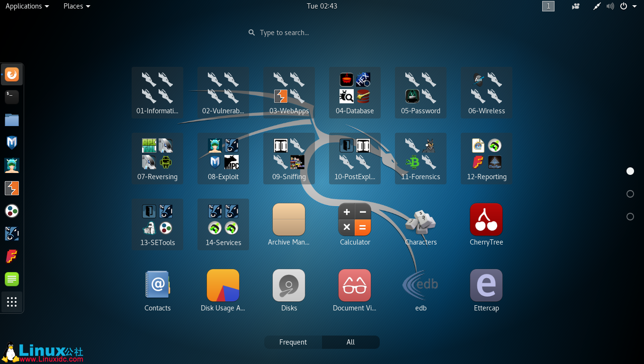The width and height of the screenshot is (644, 364).
Task: Go to the second page indicator dot
Action: 630,194
